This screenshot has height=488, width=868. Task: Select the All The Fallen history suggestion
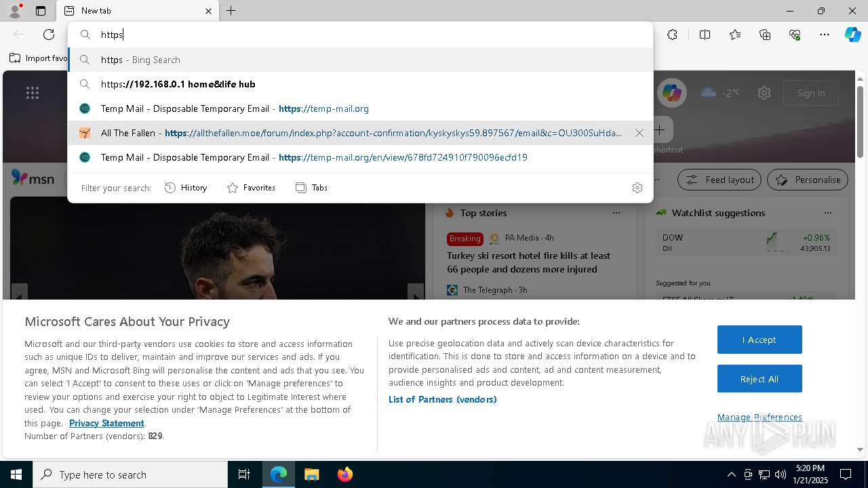tap(360, 133)
